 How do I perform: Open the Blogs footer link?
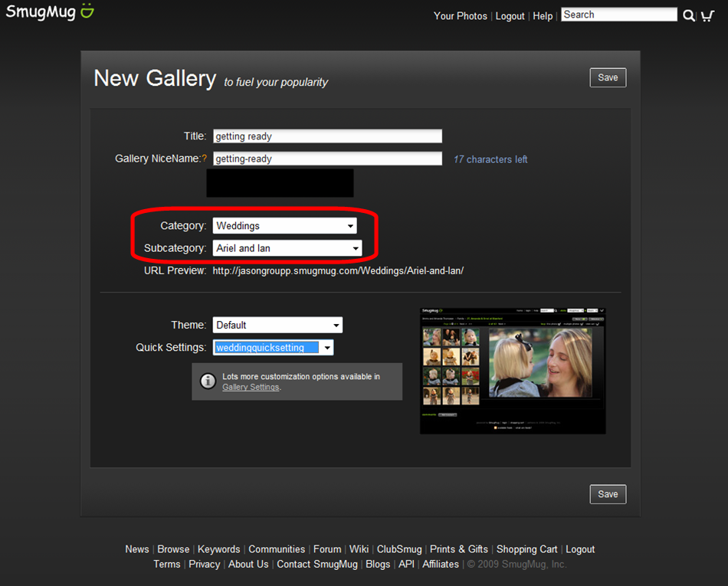tap(378, 565)
